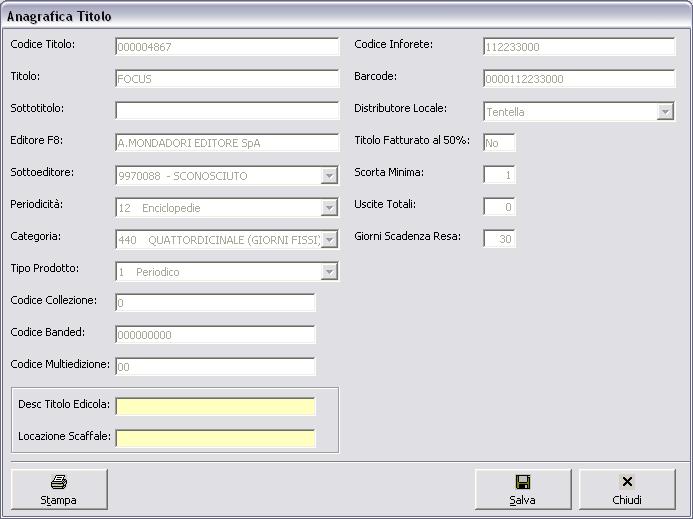Click the Titolo field containing FOCUS
This screenshot has width=693, height=519.
[227, 79]
